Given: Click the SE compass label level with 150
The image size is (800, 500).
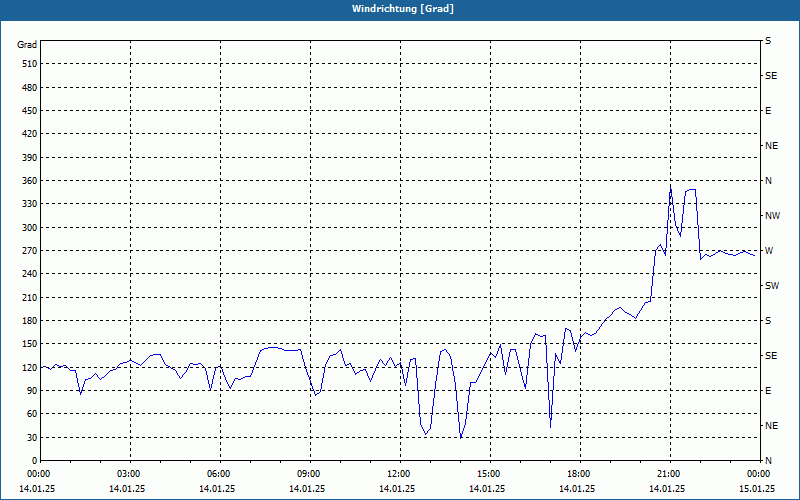Looking at the screenshot, I should tap(771, 356).
